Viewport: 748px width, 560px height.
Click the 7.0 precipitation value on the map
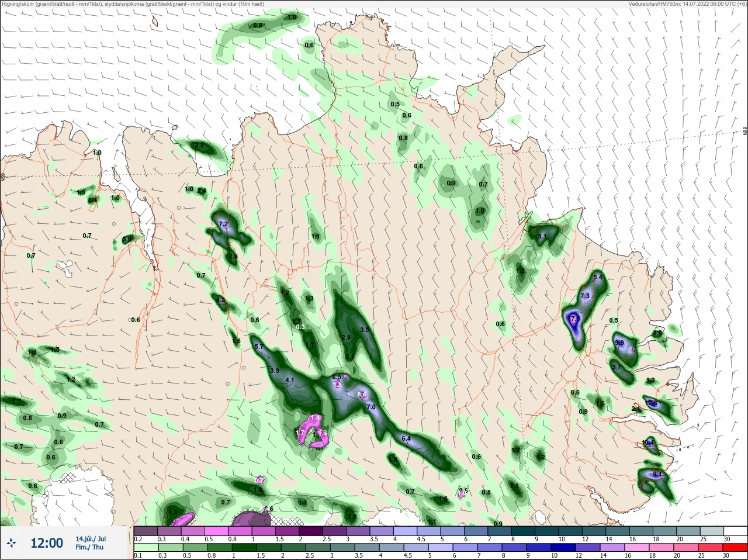click(370, 407)
